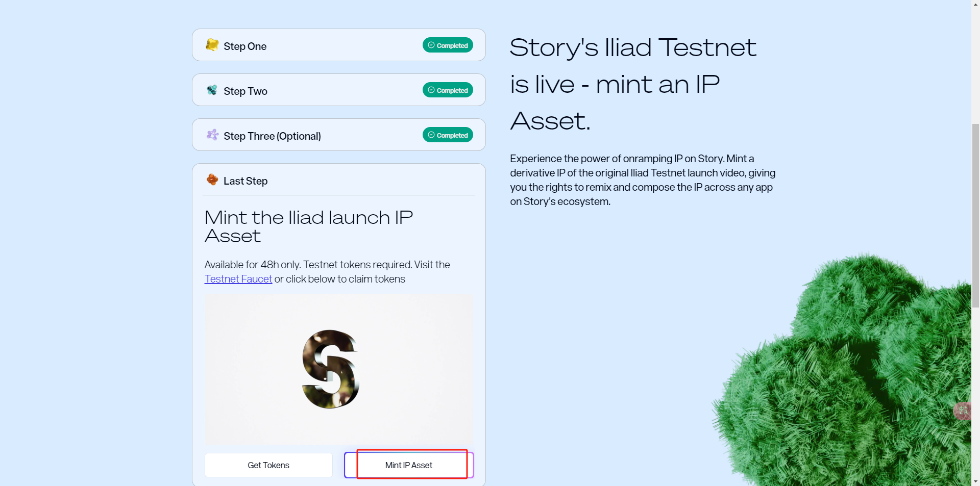
Task: Expand the Step Three (Optional) title
Action: 272,136
